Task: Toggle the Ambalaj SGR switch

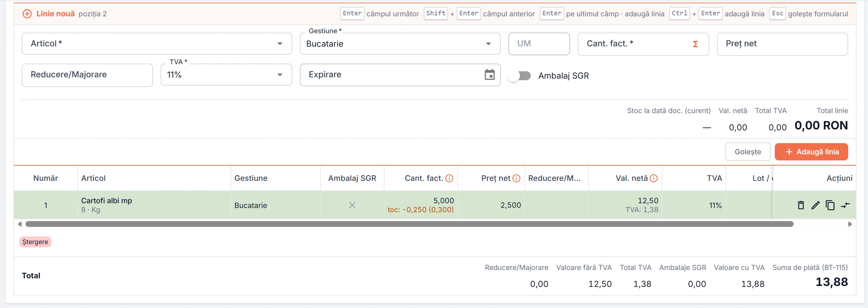Action: (519, 76)
